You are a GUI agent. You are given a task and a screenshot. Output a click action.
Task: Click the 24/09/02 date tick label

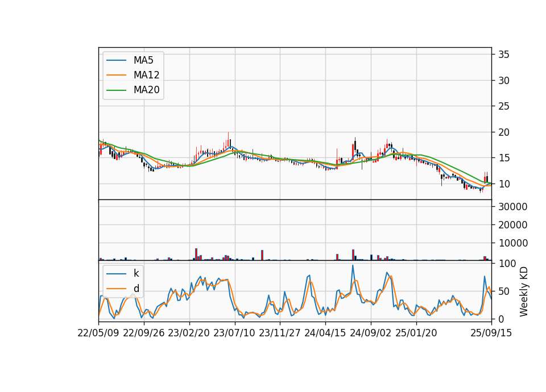coord(370,333)
